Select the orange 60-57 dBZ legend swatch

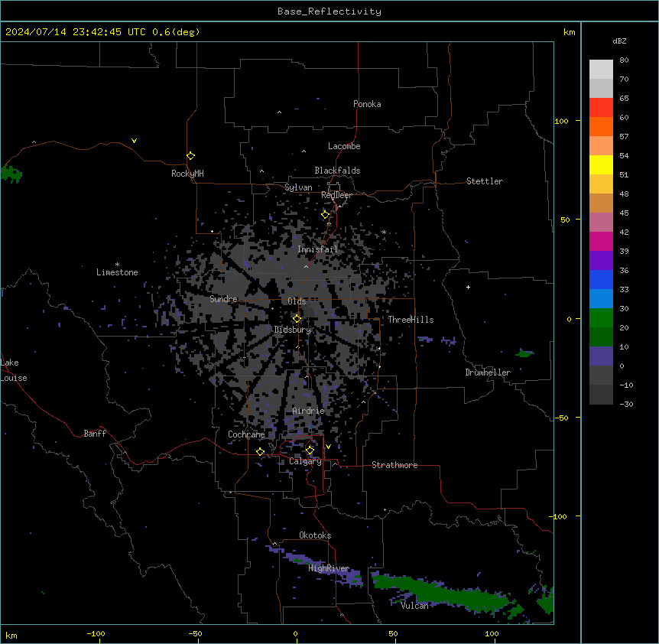(x=601, y=126)
